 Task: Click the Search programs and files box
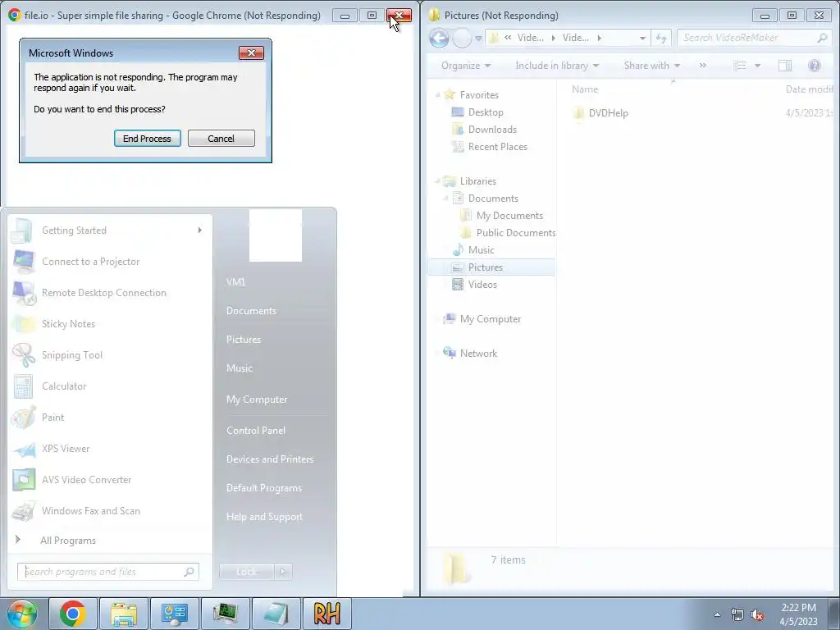point(108,572)
